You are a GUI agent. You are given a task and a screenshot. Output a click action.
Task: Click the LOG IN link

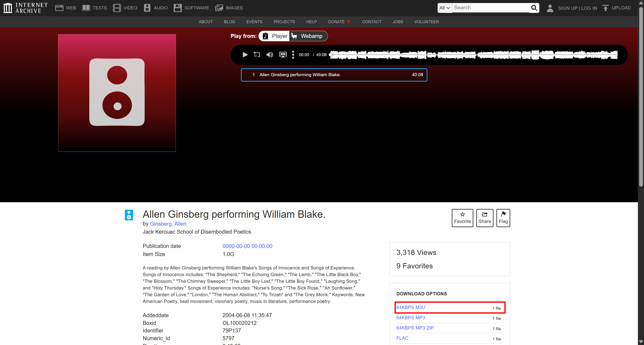coord(589,8)
